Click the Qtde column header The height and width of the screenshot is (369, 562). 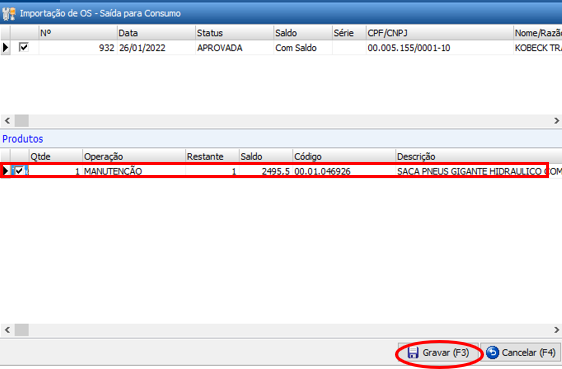pyautogui.click(x=56, y=157)
